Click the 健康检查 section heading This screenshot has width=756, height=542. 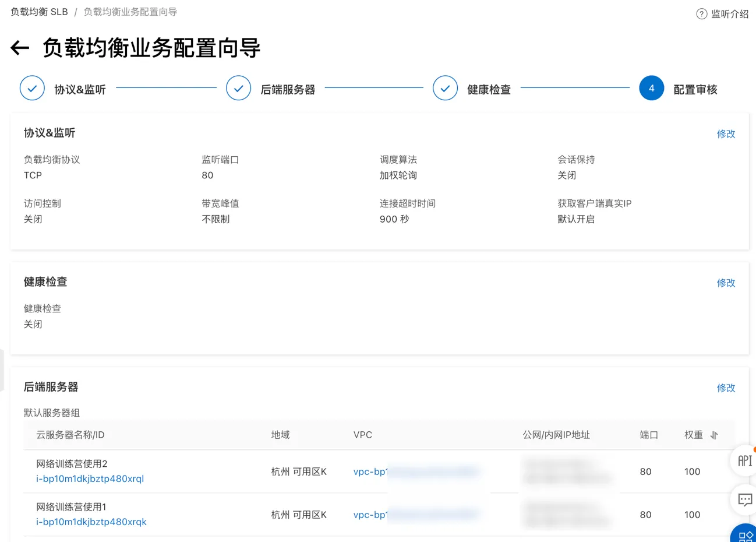pyautogui.click(x=45, y=282)
